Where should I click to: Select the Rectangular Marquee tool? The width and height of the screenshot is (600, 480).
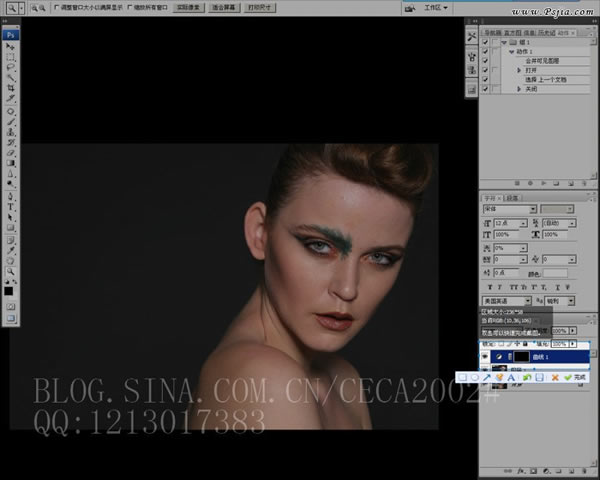click(x=10, y=57)
